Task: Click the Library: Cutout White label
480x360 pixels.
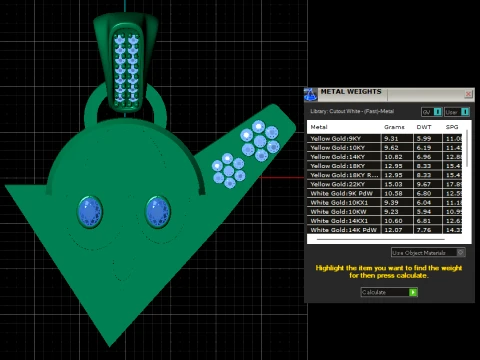Action: coord(352,111)
